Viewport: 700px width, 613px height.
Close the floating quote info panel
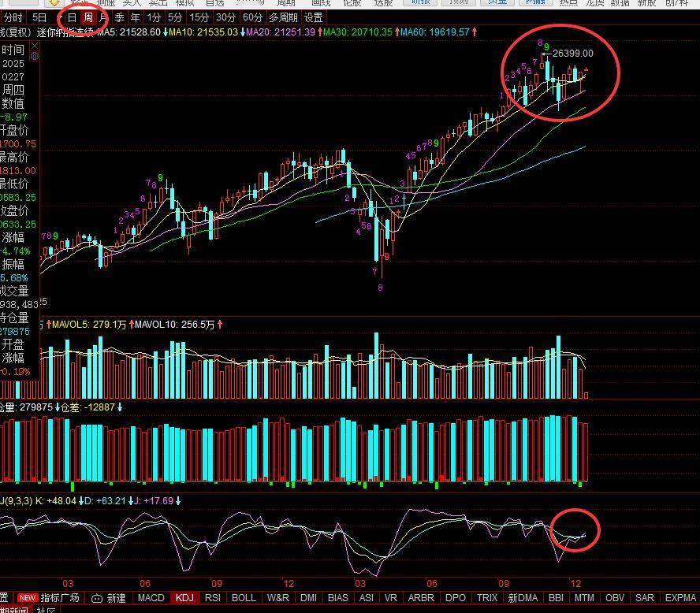[x=35, y=46]
